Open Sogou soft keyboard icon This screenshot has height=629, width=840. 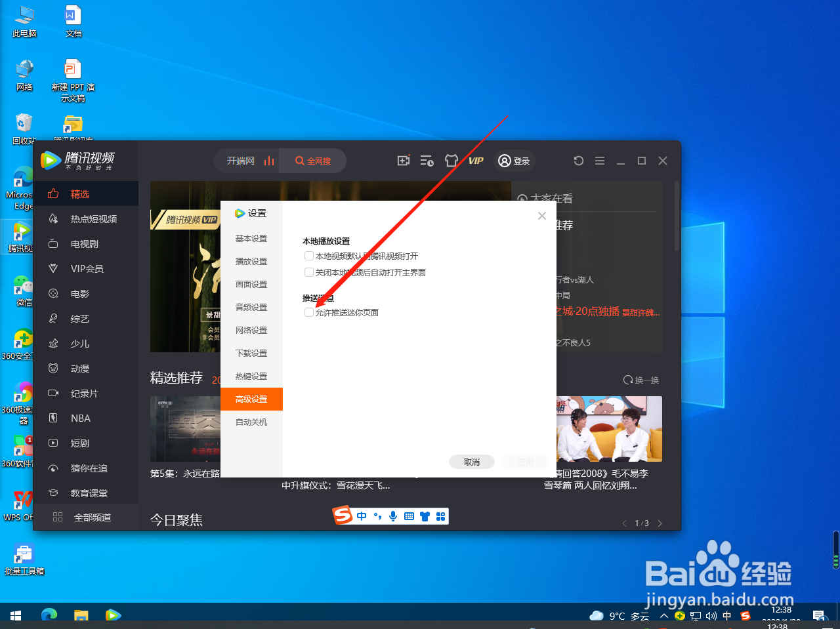409,516
